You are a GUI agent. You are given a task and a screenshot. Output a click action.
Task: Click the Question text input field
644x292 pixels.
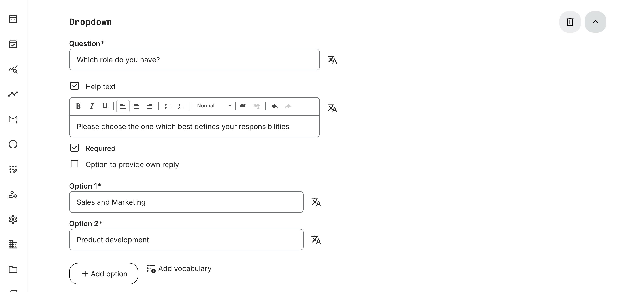point(194,60)
